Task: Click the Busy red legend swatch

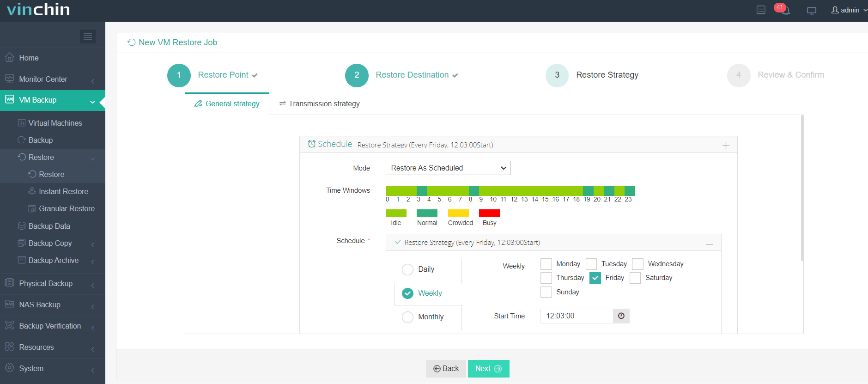Action: pos(489,213)
